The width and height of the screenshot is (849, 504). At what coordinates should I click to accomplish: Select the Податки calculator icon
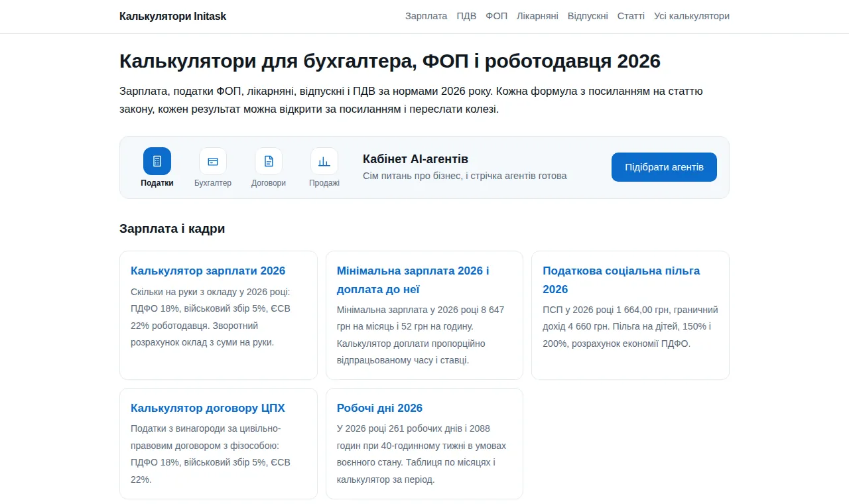(x=157, y=161)
